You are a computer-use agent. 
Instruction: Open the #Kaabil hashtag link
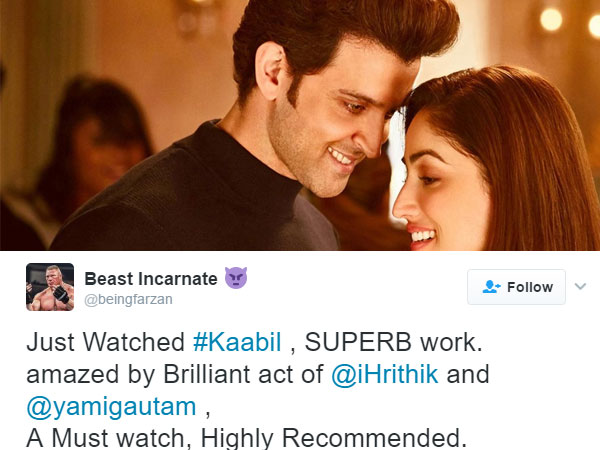[x=237, y=342]
